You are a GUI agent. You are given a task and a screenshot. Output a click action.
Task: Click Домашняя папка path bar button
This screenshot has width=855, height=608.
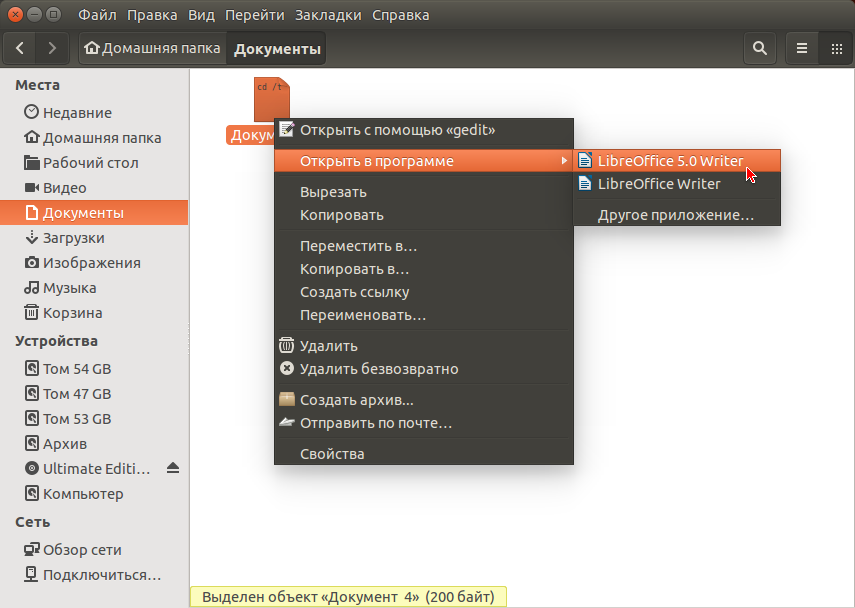tap(153, 49)
